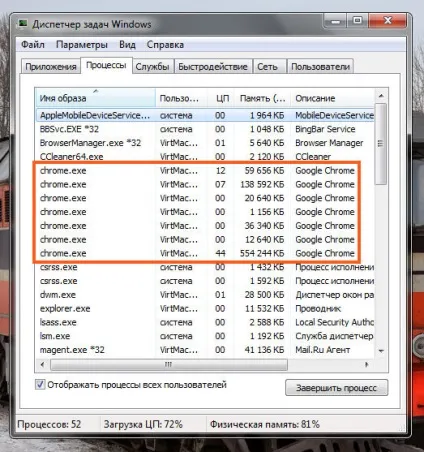
Task: Open the Вид menu
Action: pyautogui.click(x=127, y=45)
